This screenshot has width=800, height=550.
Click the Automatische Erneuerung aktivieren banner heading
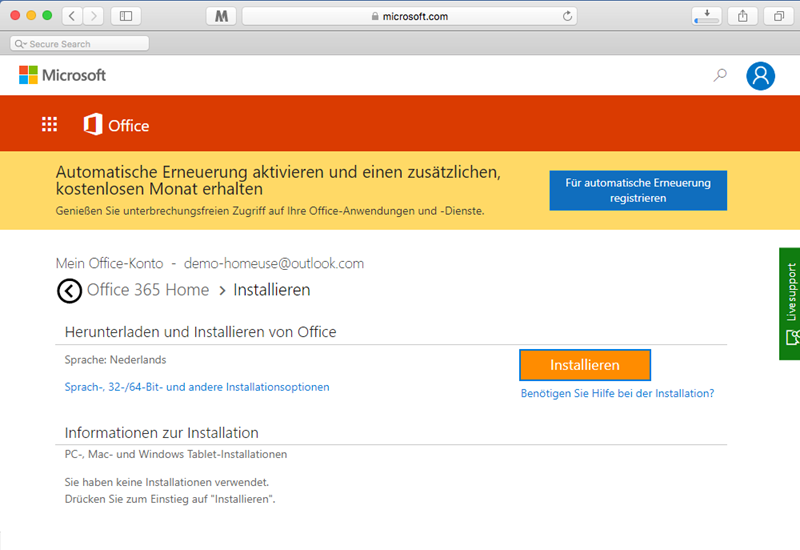click(278, 180)
